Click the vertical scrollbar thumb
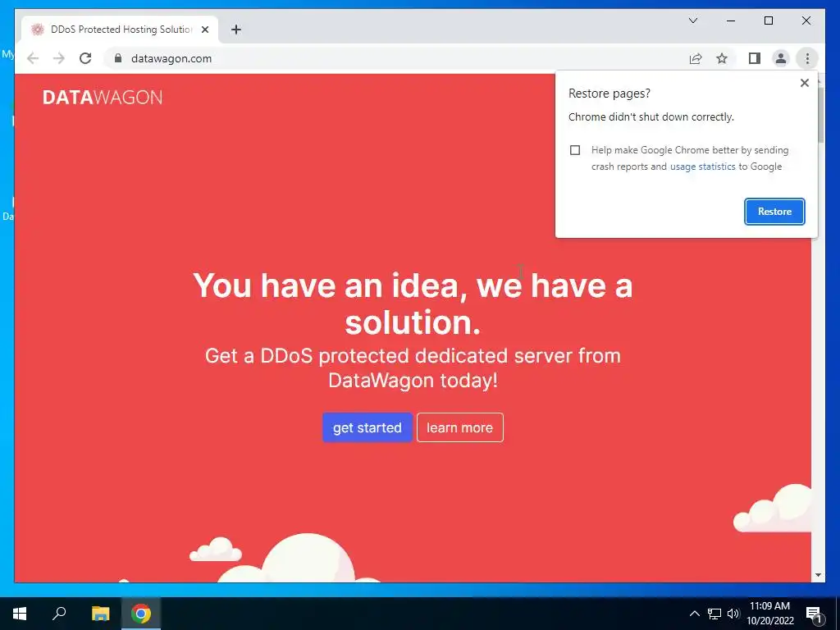840x630 pixels. click(820, 115)
